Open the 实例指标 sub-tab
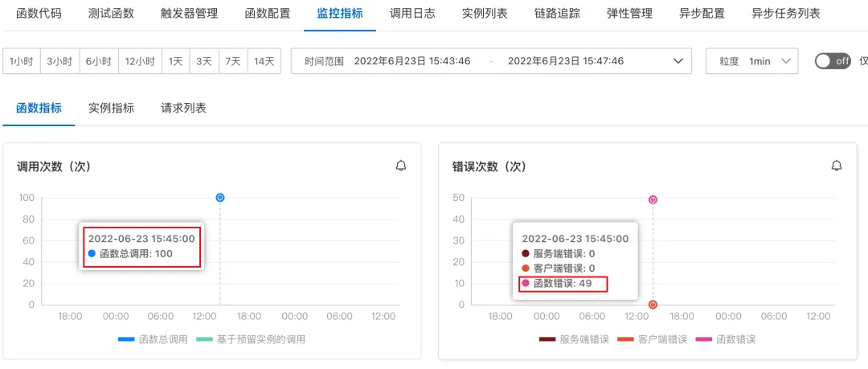The height and width of the screenshot is (369, 868). pos(111,108)
